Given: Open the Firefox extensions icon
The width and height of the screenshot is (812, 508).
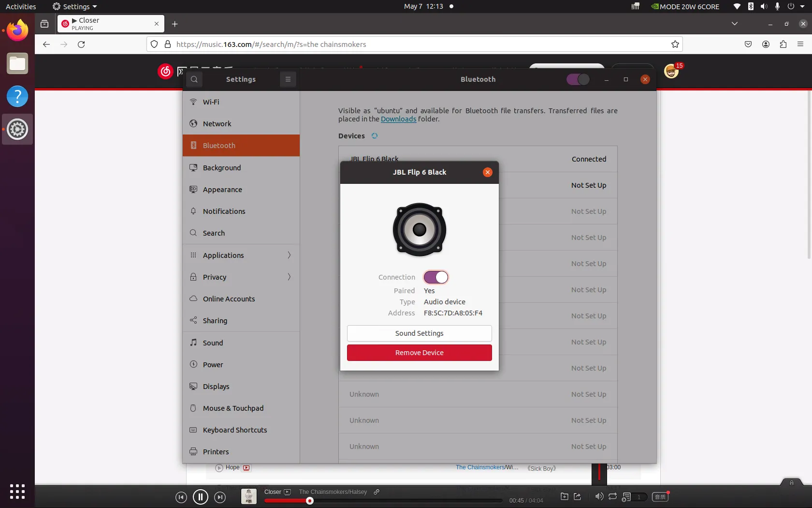Looking at the screenshot, I should 783,45.
